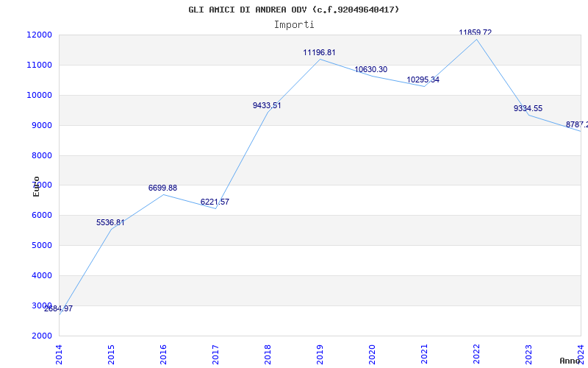Click the 2014 year axis label
Screen dimensions: 588x368
coord(59,355)
